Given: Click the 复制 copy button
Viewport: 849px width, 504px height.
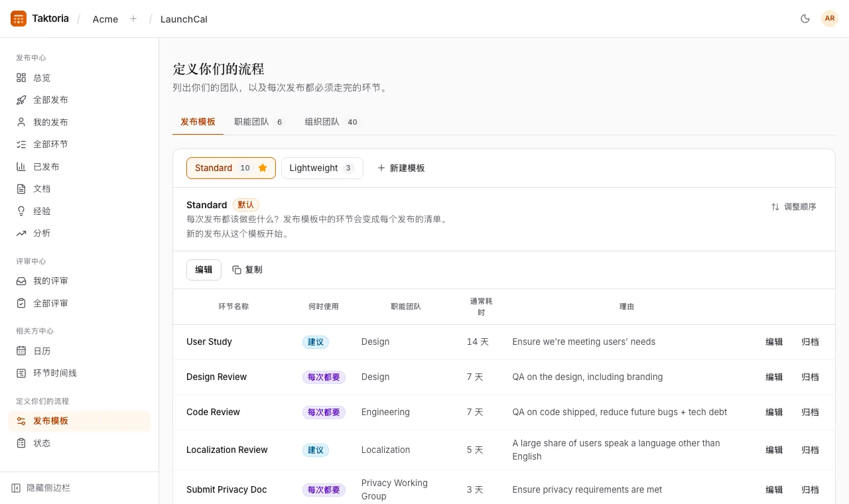Looking at the screenshot, I should coord(247,269).
